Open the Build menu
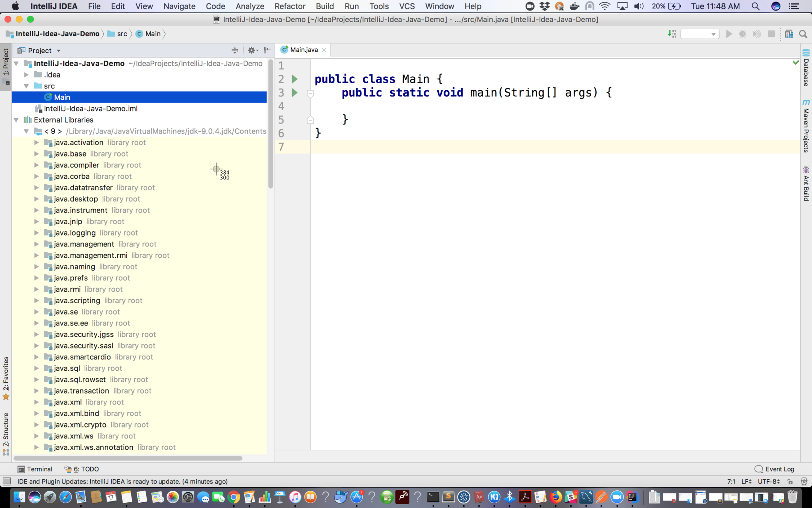This screenshot has height=508, width=812. pos(325,6)
